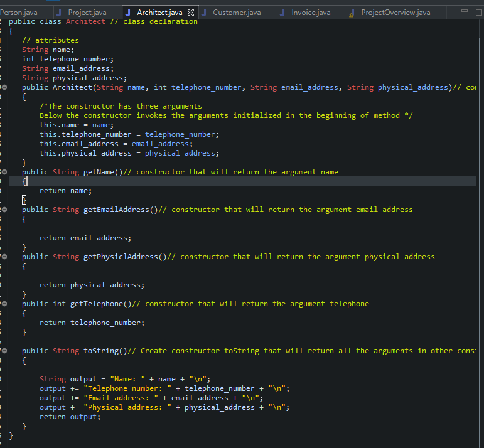Viewport: 484px width, 448px height.
Task: Click the Java file icon on Invoice.java tab
Action: point(282,13)
